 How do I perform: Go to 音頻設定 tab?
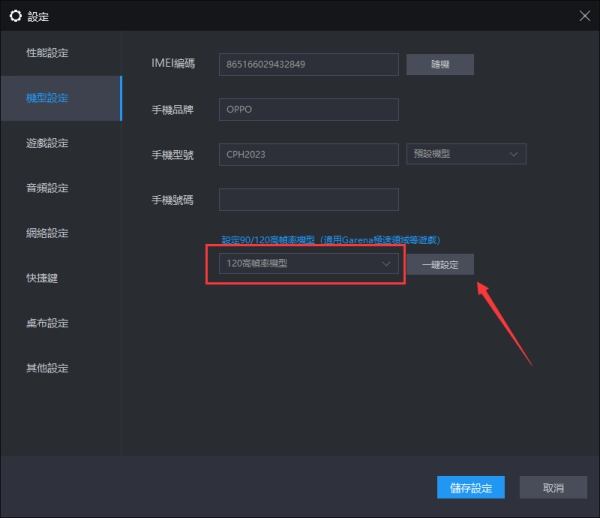click(x=48, y=188)
